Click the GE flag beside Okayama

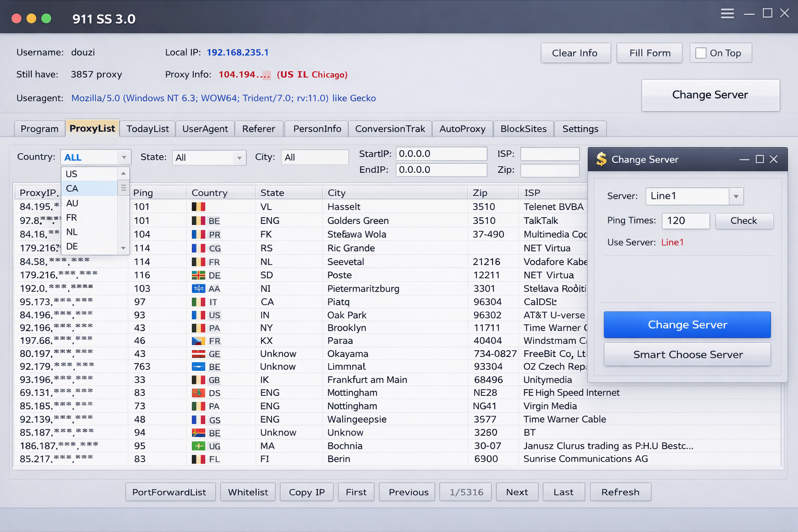(198, 353)
